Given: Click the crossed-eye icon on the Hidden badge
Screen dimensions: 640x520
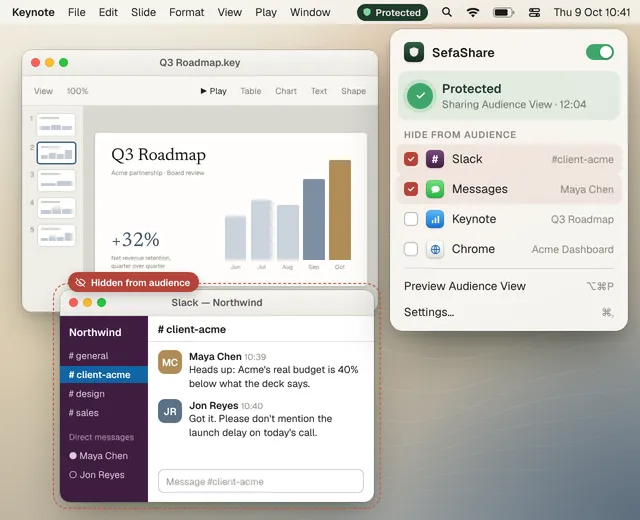Looking at the screenshot, I should [81, 282].
